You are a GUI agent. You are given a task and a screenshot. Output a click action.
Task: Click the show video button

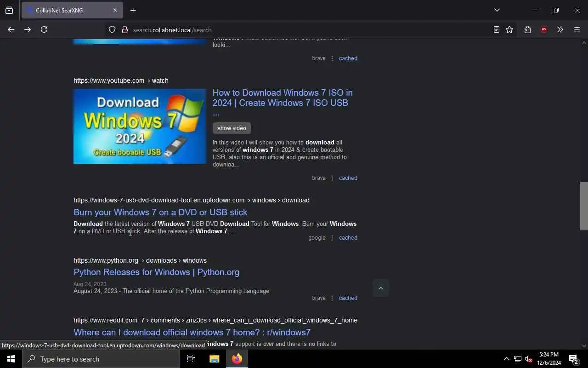(232, 128)
